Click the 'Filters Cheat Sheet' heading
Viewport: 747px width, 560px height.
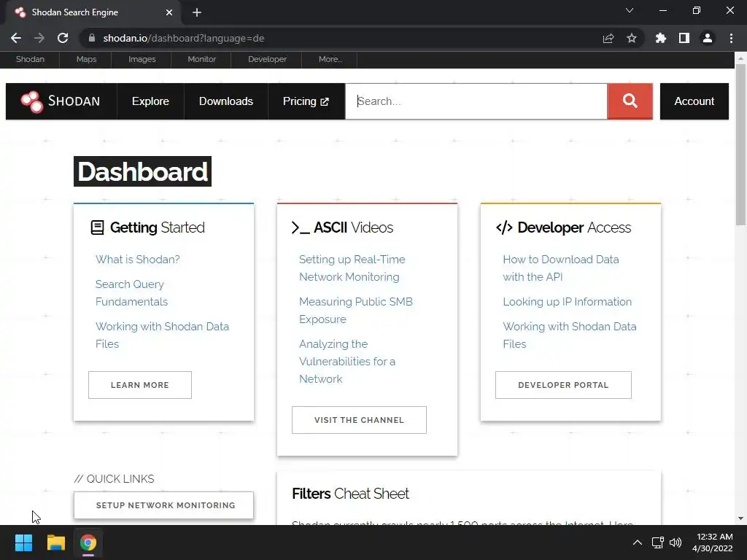point(351,494)
